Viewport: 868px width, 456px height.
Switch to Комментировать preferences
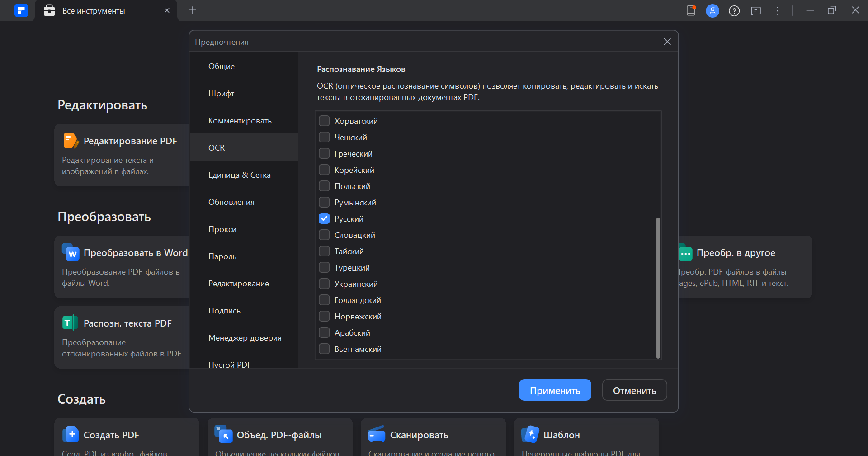pos(244,121)
